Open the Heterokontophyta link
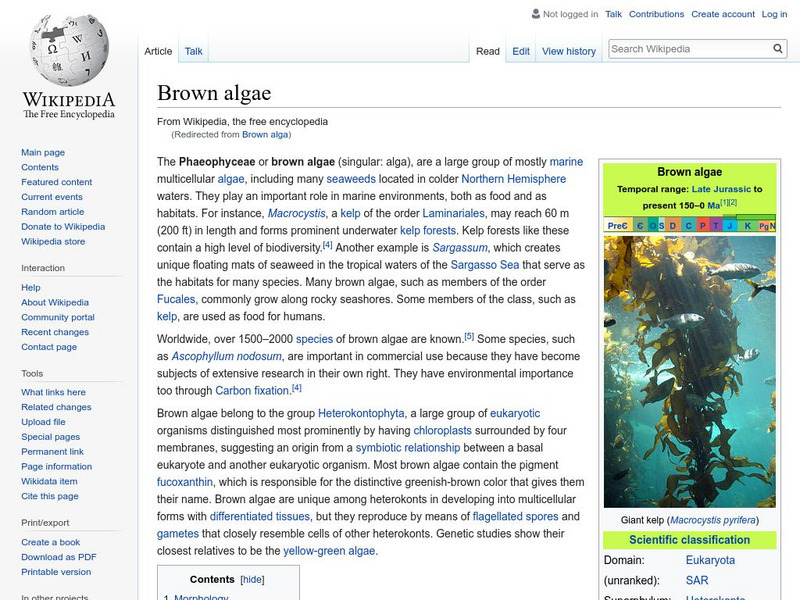This screenshot has width=800, height=600. point(361,413)
